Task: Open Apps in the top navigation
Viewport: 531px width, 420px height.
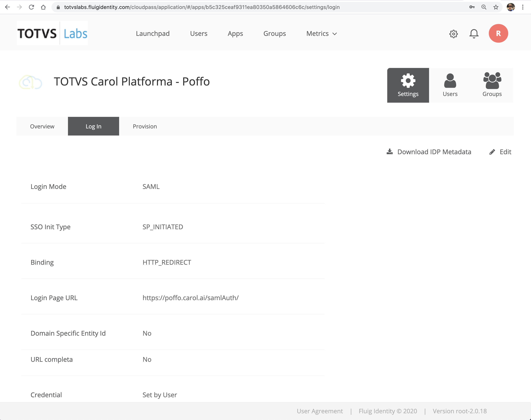Action: click(x=235, y=33)
